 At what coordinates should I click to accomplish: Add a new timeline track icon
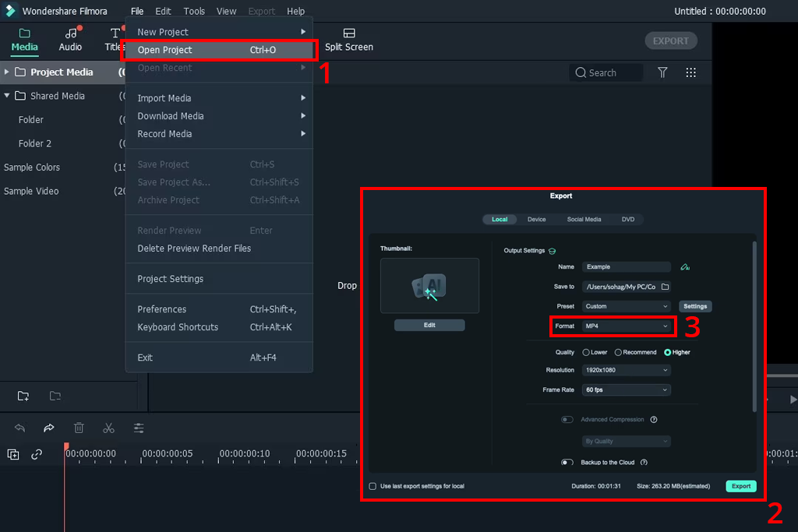13,454
